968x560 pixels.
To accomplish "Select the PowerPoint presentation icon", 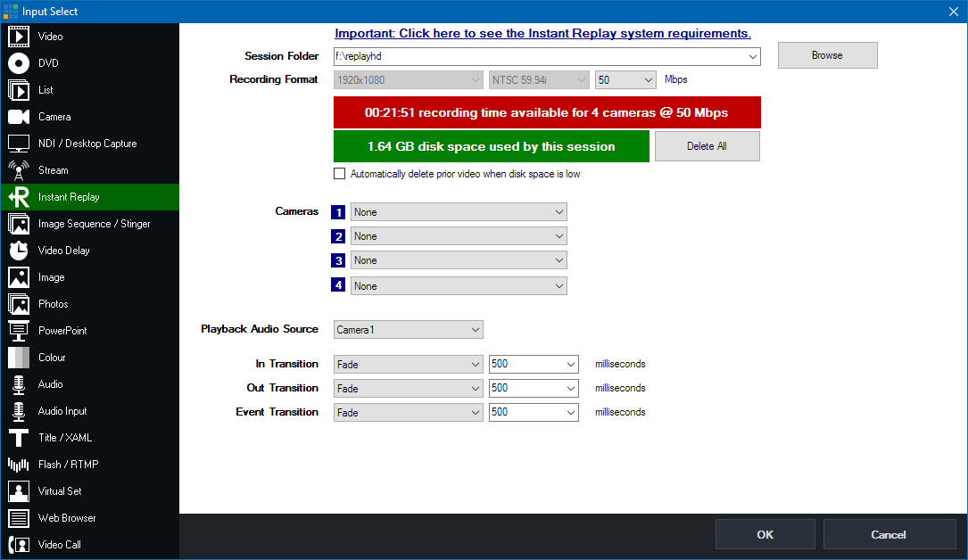I will [19, 331].
